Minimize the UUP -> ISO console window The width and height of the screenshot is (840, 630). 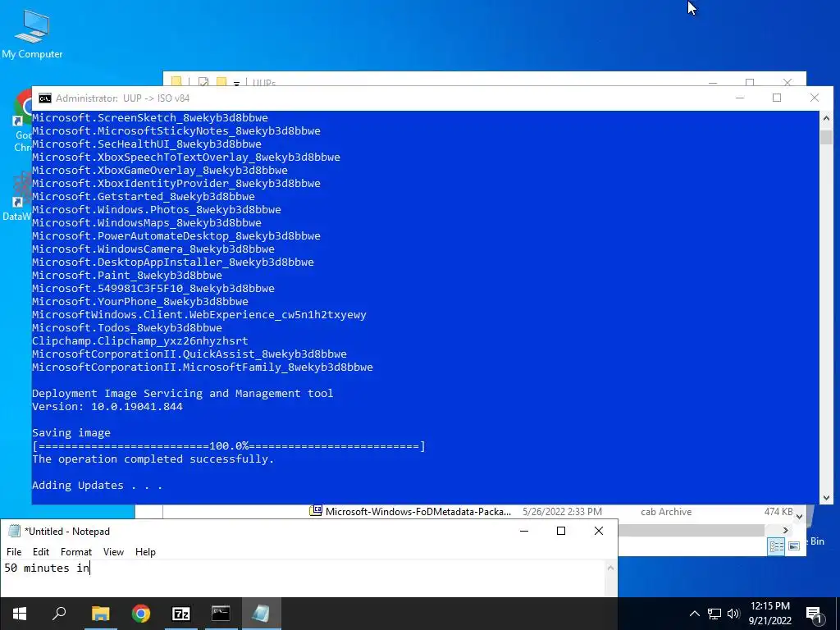(x=740, y=98)
